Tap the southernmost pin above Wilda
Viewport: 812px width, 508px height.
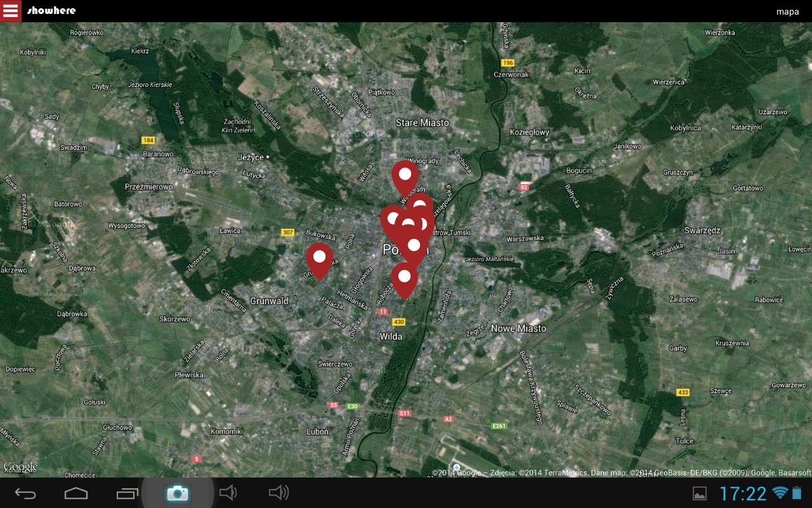(x=404, y=277)
